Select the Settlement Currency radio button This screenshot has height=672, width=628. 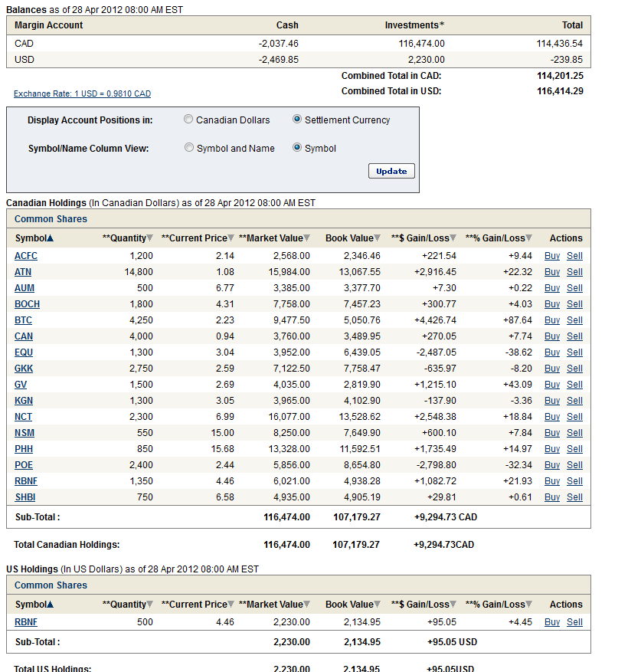click(297, 120)
